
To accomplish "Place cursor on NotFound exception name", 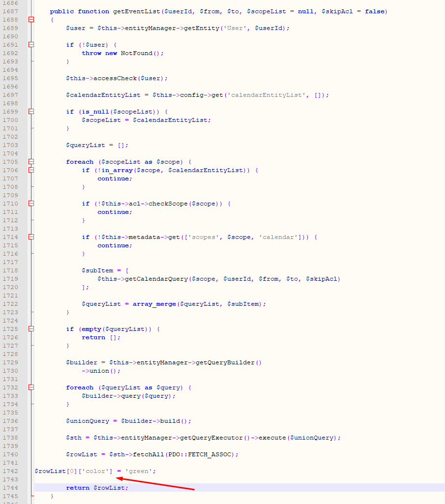I will (136, 53).
